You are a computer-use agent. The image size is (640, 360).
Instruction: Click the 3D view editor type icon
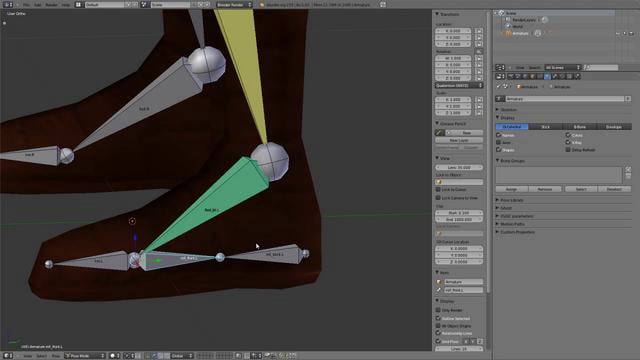pos(7,356)
